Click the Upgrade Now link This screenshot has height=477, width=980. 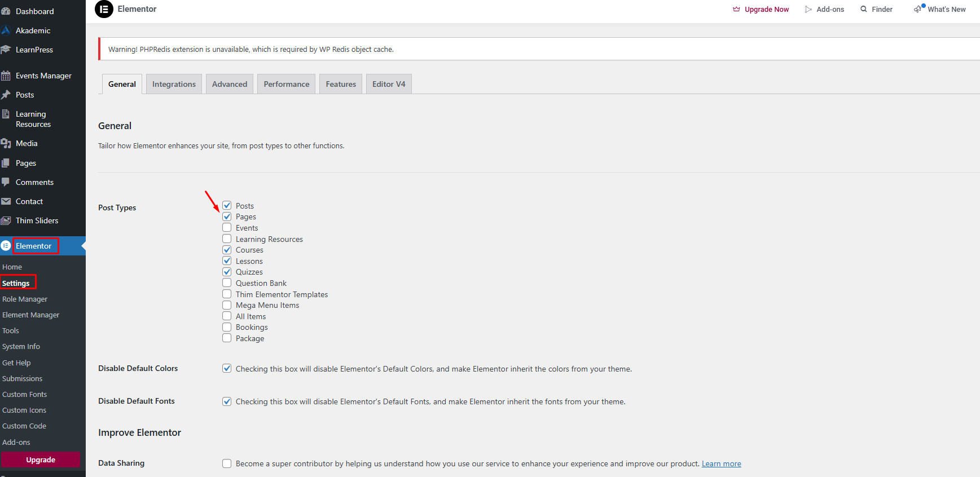766,9
